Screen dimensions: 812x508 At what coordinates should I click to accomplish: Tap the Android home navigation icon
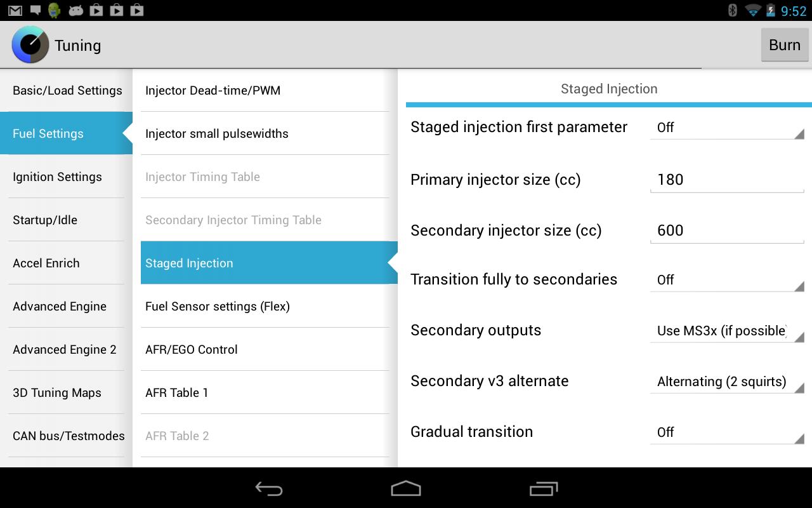pyautogui.click(x=406, y=488)
